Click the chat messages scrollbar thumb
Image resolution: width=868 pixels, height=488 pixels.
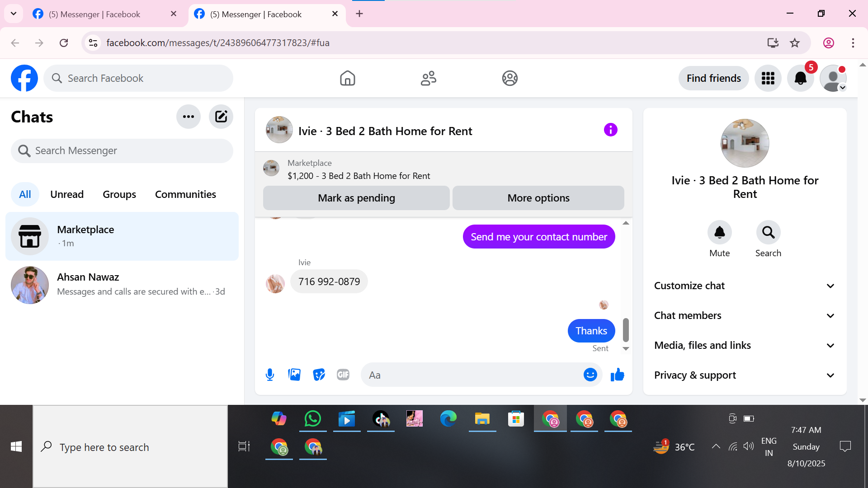click(626, 330)
